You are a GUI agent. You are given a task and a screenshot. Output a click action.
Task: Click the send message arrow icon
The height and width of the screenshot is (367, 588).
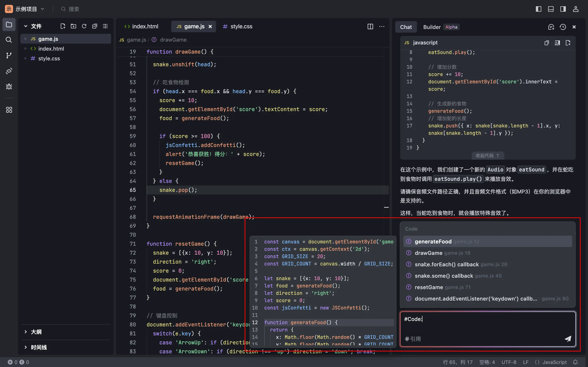568,339
